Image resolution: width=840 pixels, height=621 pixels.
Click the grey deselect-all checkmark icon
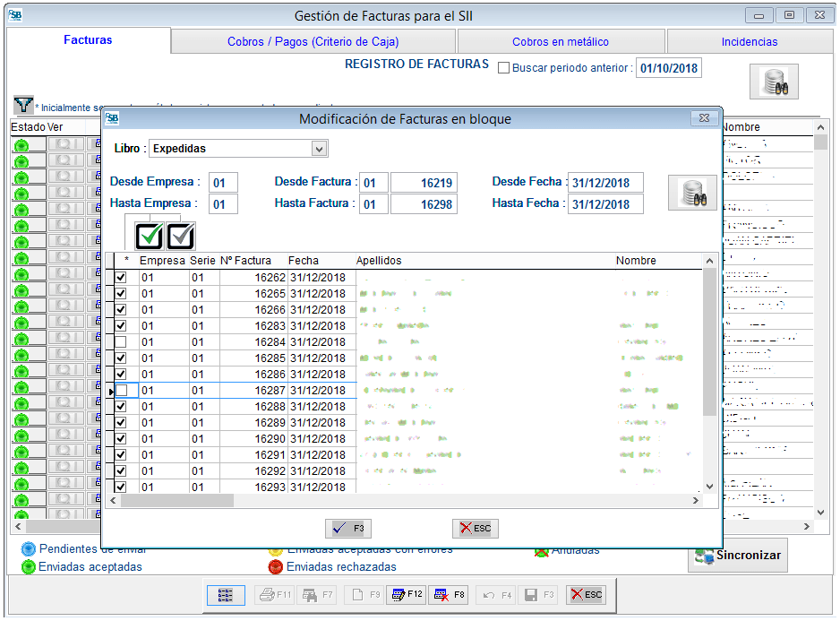click(181, 236)
